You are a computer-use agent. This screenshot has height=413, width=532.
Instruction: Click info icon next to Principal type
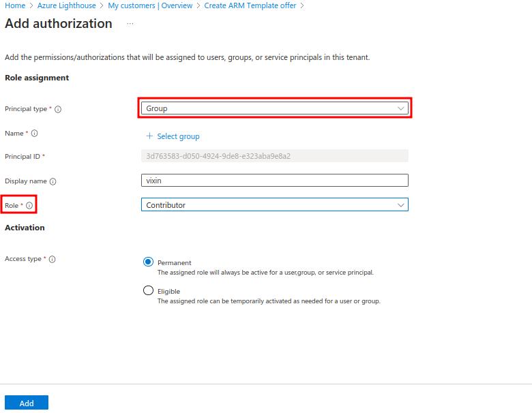point(58,109)
